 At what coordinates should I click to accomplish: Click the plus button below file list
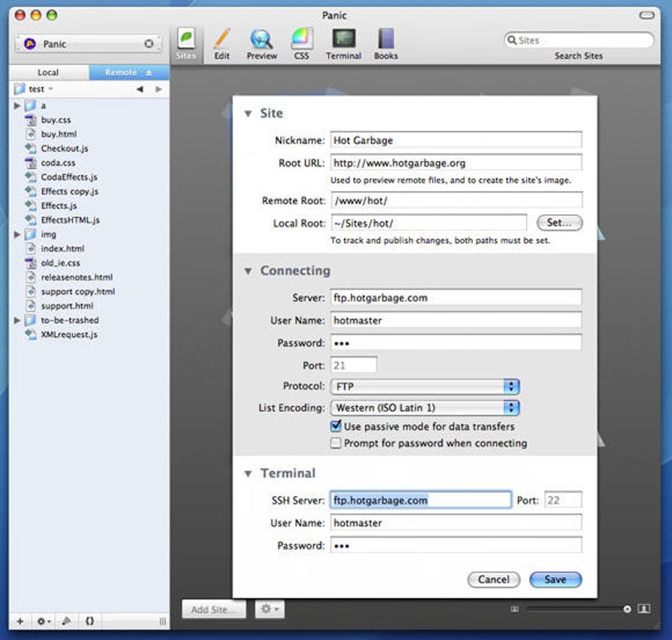click(20, 621)
